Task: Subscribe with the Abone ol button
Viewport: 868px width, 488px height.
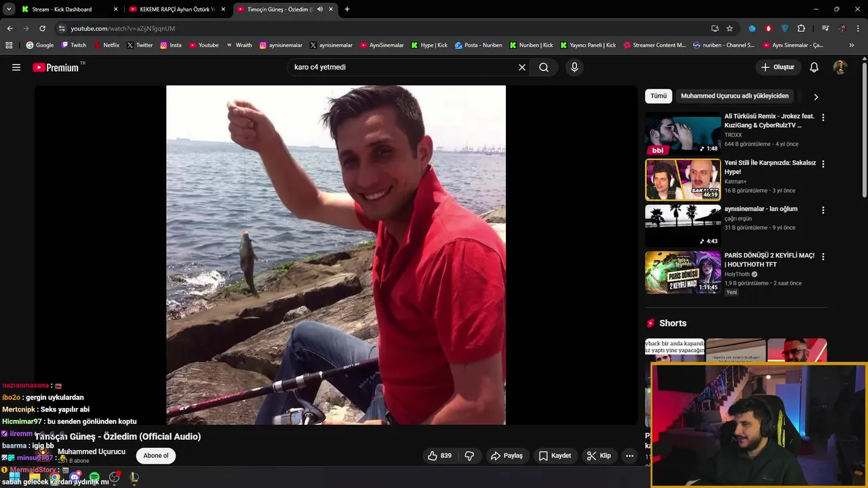Action: coord(156,455)
